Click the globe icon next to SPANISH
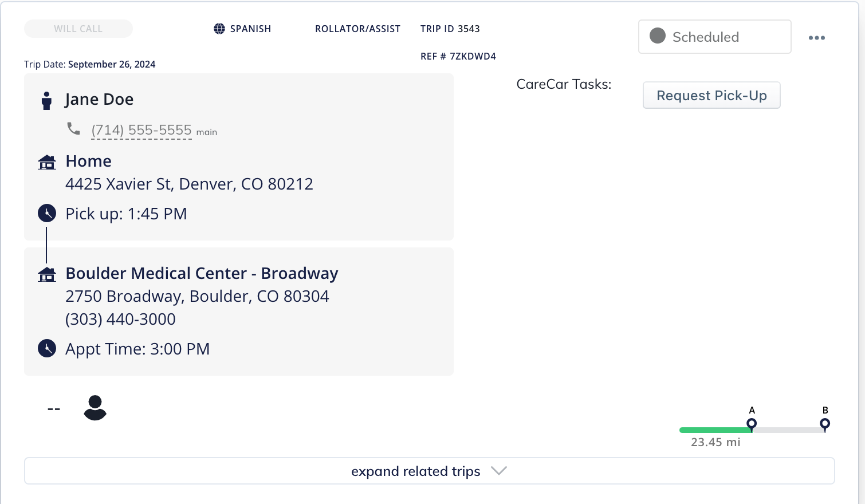The image size is (865, 504). [219, 29]
